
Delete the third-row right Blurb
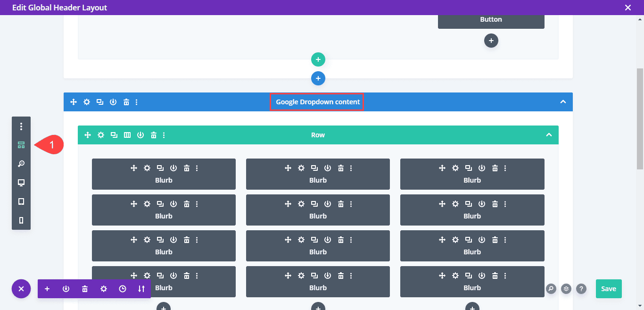coord(495,240)
